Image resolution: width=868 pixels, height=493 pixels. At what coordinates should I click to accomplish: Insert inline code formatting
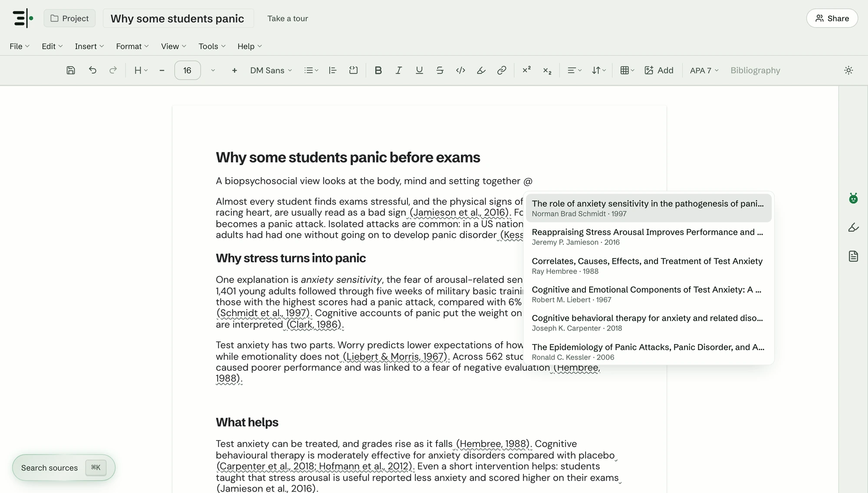pyautogui.click(x=460, y=70)
